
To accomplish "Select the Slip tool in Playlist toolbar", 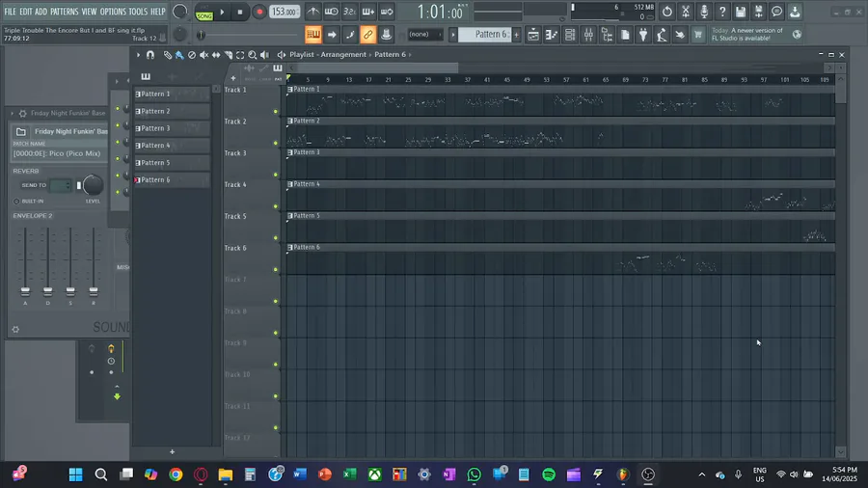I will click(x=216, y=55).
